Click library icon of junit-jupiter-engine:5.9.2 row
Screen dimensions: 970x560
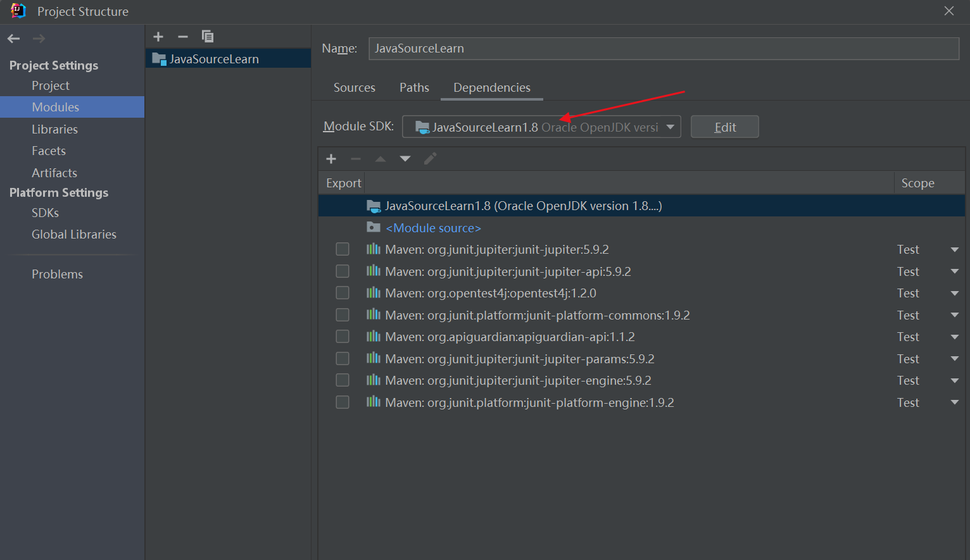[374, 380]
